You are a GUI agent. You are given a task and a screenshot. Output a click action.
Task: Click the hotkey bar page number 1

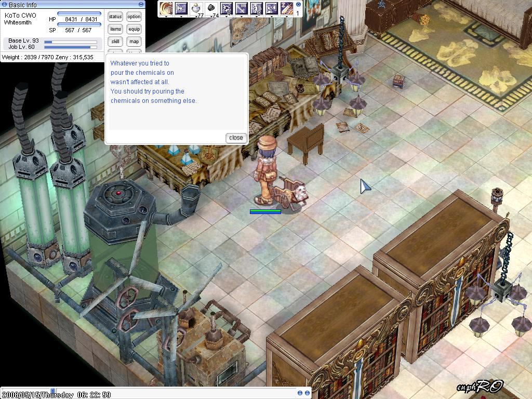pyautogui.click(x=298, y=14)
